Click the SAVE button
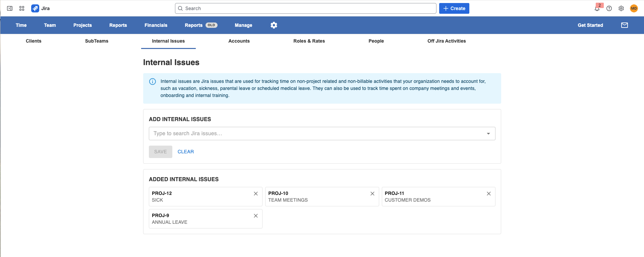This screenshot has width=644, height=257. click(161, 152)
